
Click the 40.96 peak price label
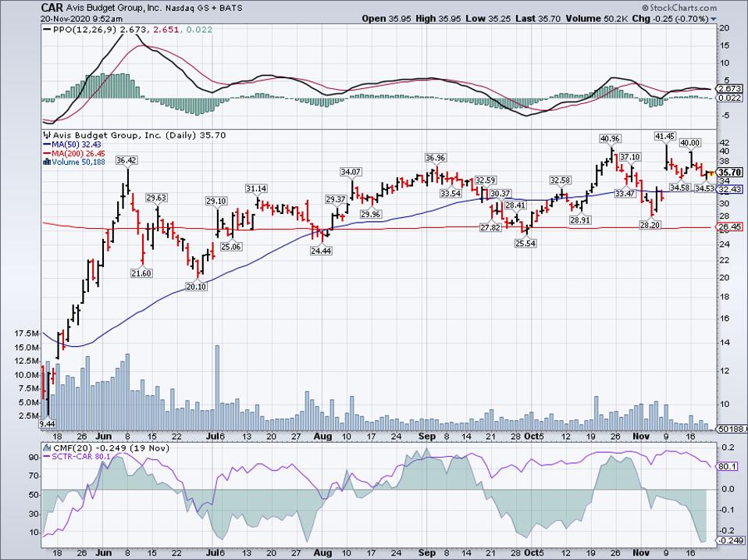(611, 139)
